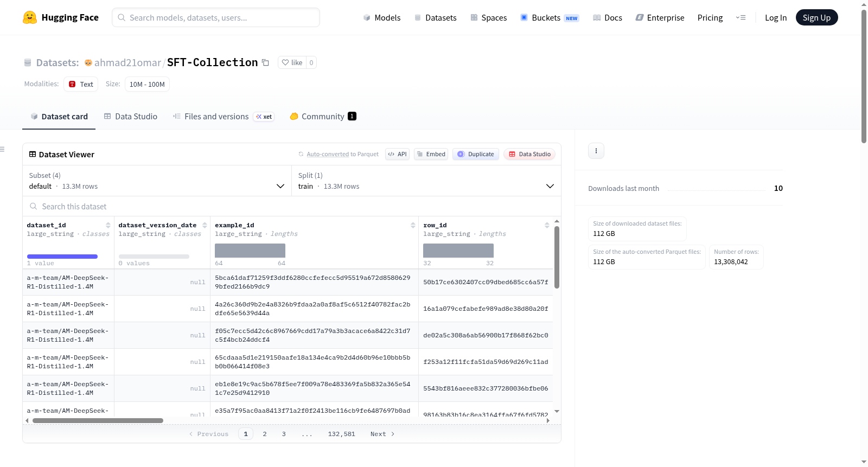Select example_id cell starting with eb1e8e19c9
Viewport: 868px width, 467px height.
315,388
